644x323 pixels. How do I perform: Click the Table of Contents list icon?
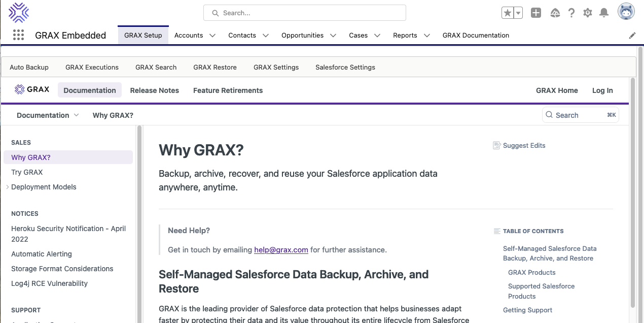click(x=497, y=231)
